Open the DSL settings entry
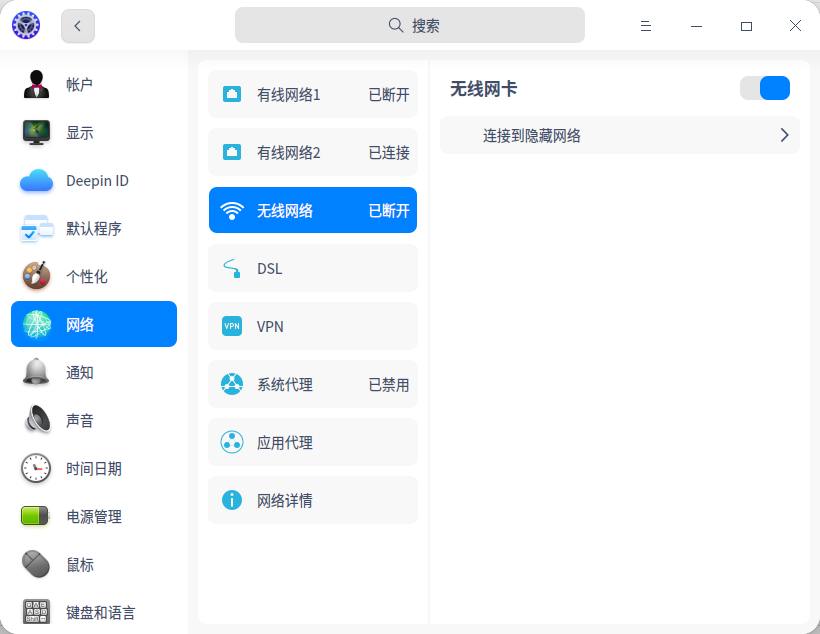 pyautogui.click(x=313, y=268)
